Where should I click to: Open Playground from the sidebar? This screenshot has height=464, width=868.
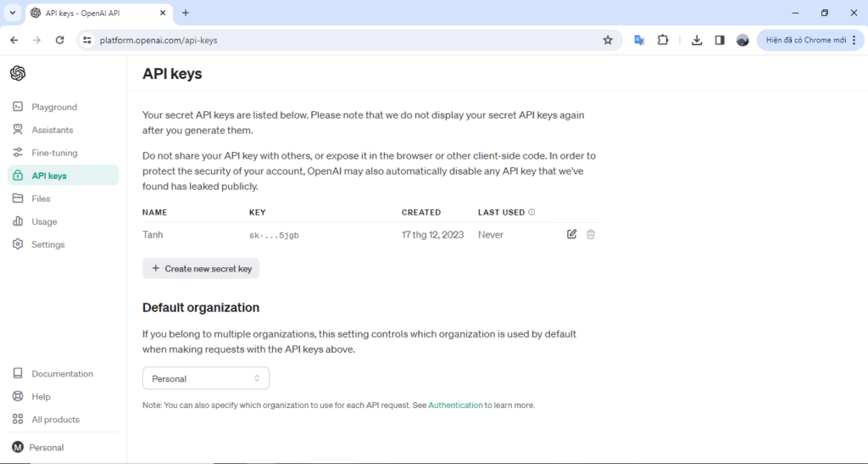[54, 107]
